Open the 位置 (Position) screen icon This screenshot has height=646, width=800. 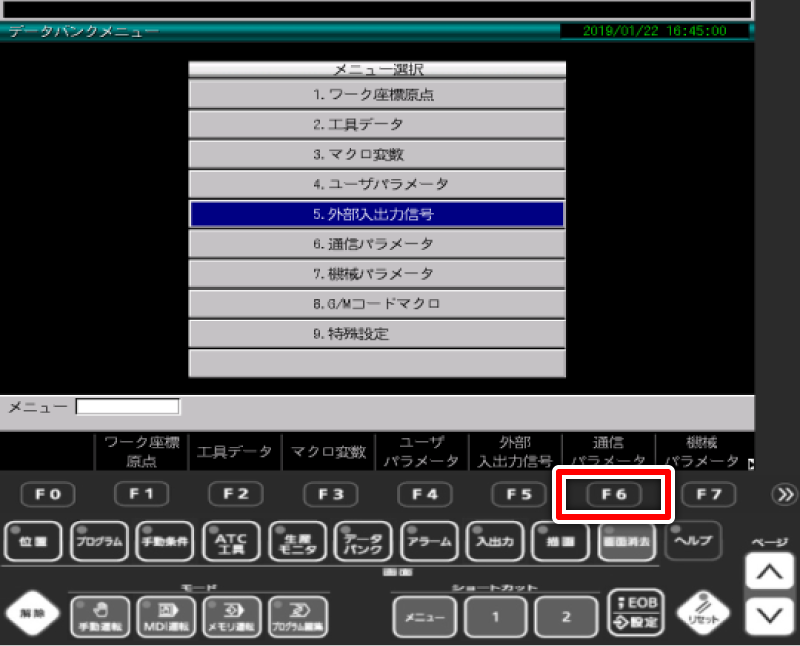(33, 541)
